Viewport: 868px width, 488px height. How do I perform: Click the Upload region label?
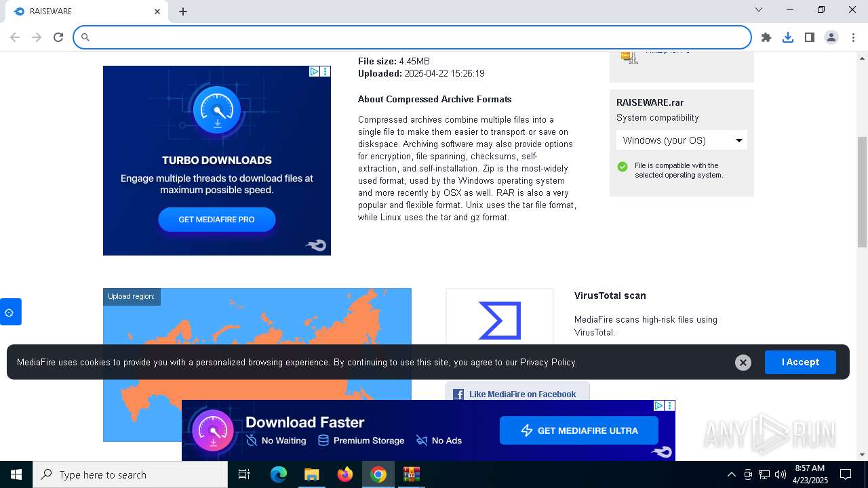pyautogui.click(x=131, y=296)
